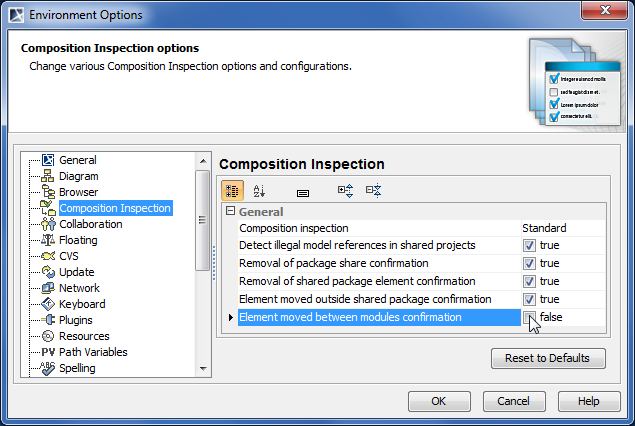The image size is (635, 426).
Task: Enable Element moved between modules confirmation
Action: point(529,317)
